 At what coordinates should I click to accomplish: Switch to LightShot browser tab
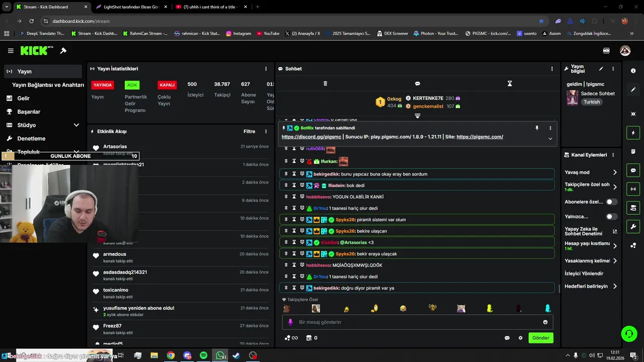(130, 7)
